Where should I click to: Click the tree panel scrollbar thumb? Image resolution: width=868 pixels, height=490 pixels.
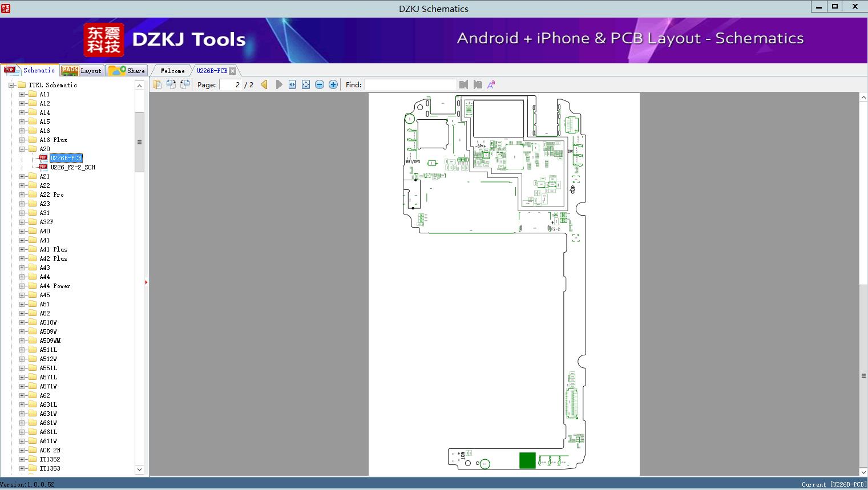tap(139, 142)
